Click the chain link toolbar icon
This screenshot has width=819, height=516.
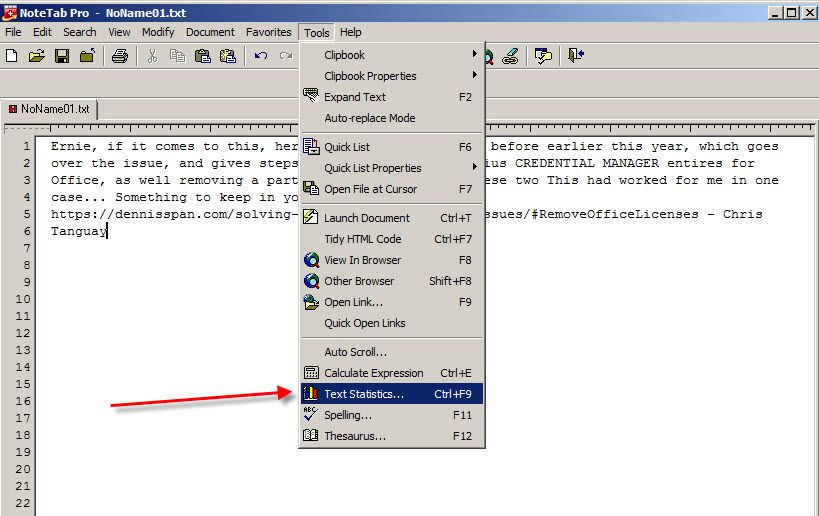coord(510,56)
